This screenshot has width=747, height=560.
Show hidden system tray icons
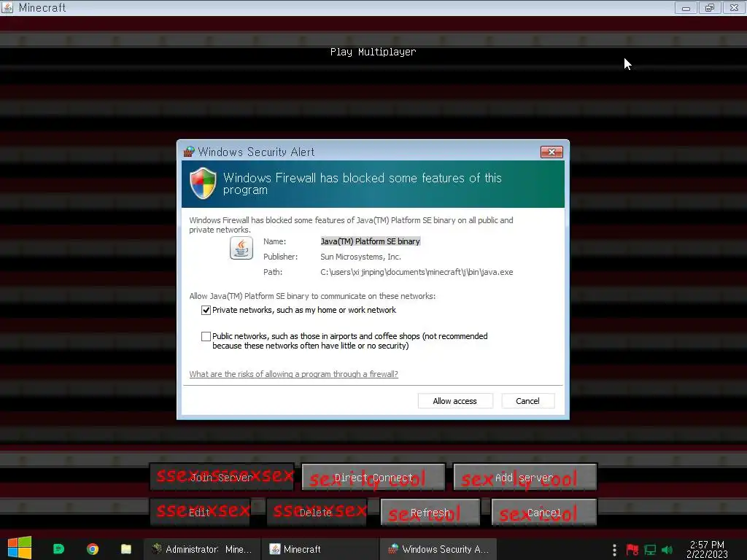[614, 550]
